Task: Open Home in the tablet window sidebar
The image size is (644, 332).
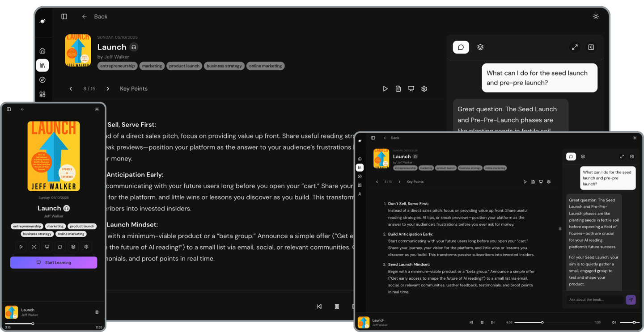Action: click(x=360, y=159)
